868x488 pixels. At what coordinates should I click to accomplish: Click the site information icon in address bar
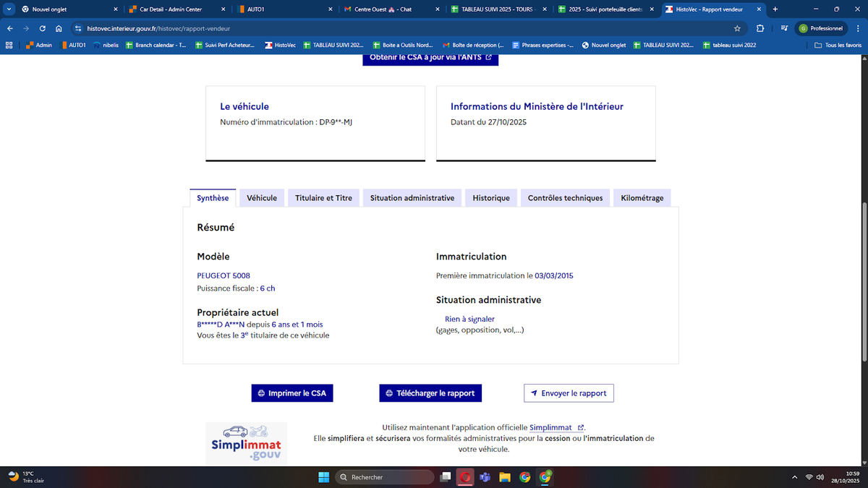[x=78, y=28]
